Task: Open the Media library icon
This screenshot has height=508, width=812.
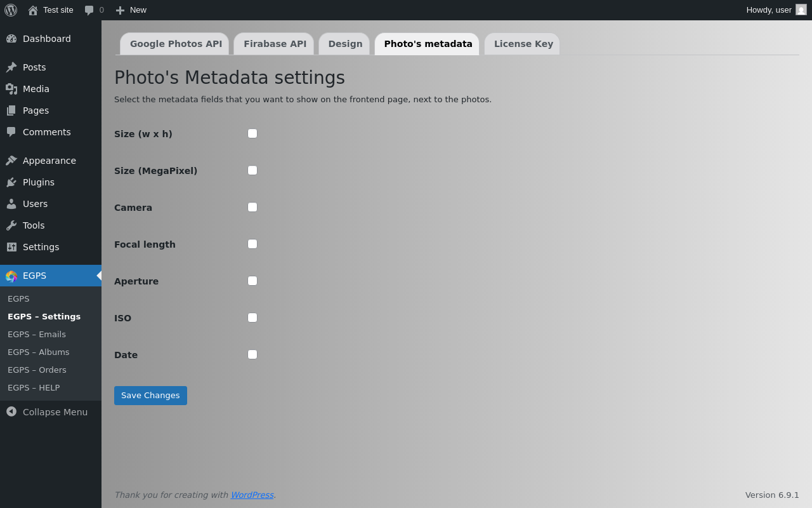Action: tap(11, 89)
